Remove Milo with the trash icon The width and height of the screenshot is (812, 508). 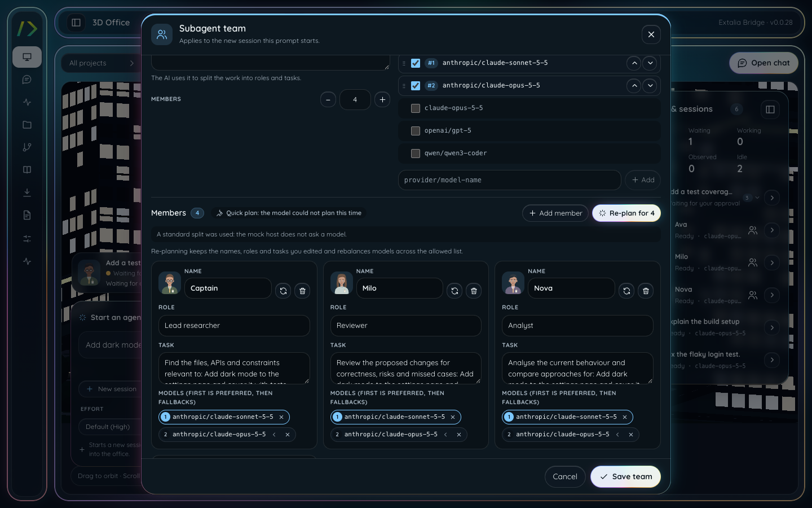coord(474,291)
